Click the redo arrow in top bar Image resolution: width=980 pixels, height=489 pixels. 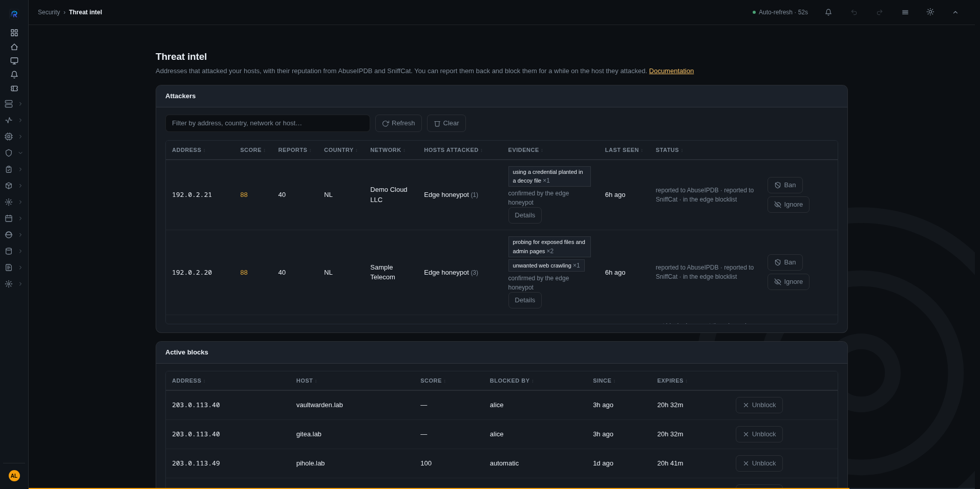(880, 12)
